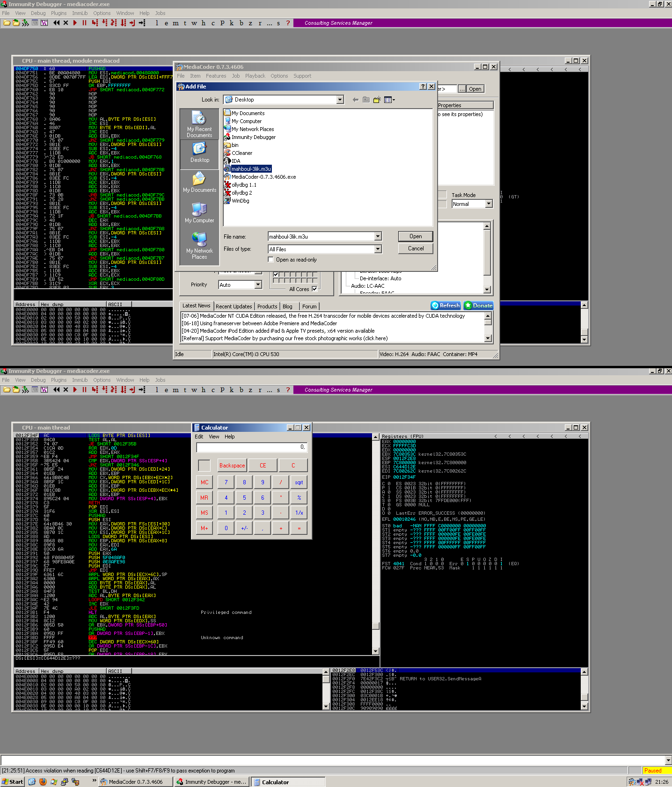Toggle the All Cores checkbox in MediaCoder
The width and height of the screenshot is (672, 787).
tap(314, 289)
